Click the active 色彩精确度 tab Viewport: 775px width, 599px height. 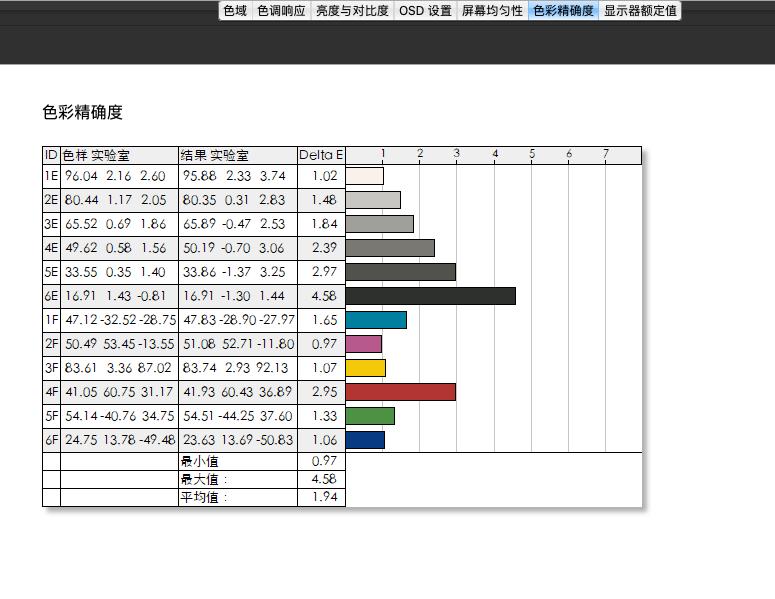pyautogui.click(x=563, y=11)
